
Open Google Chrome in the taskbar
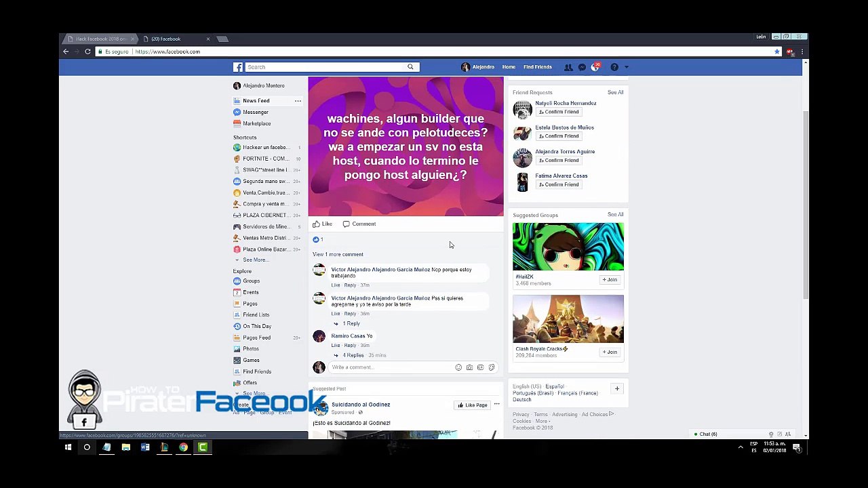(x=183, y=447)
